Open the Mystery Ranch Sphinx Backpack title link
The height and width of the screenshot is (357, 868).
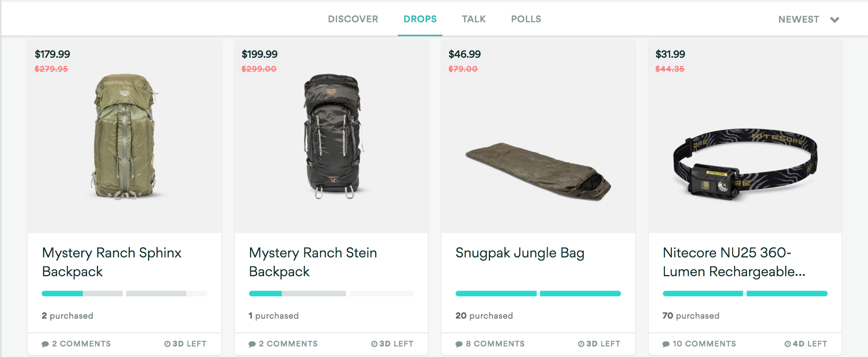pos(112,262)
